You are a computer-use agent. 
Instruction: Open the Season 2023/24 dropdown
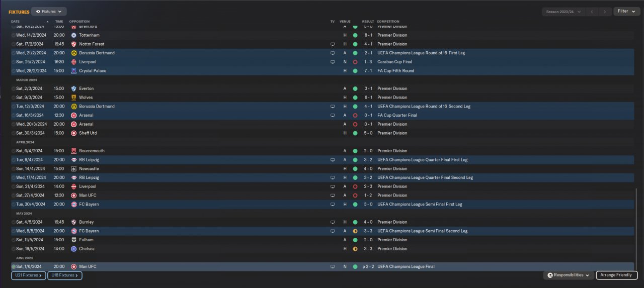[563, 12]
